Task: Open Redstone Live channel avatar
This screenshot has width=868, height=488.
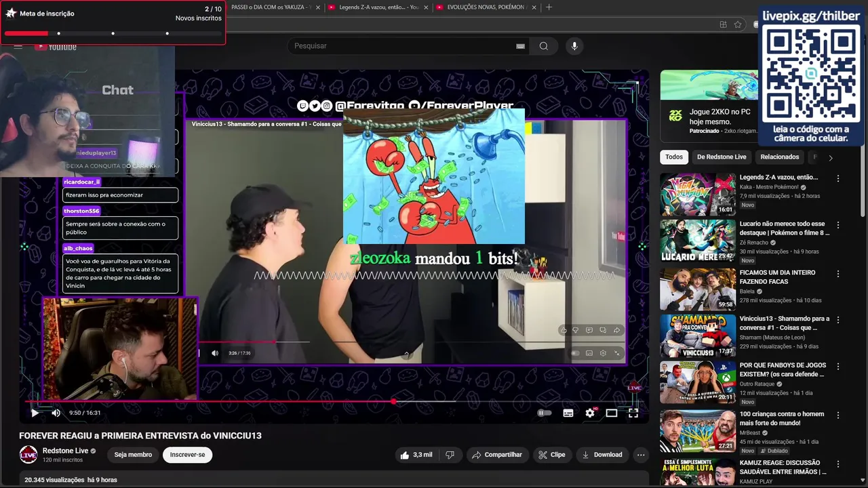Action: coord(28,455)
